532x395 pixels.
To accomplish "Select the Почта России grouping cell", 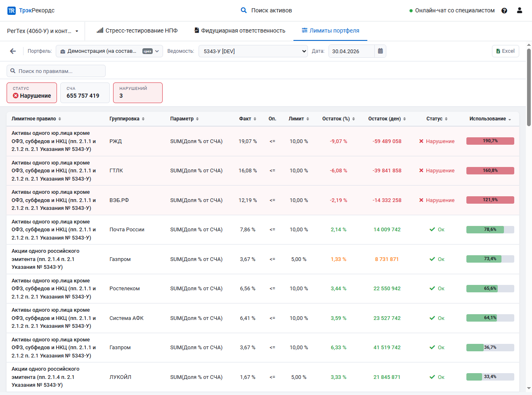I will pos(127,230).
